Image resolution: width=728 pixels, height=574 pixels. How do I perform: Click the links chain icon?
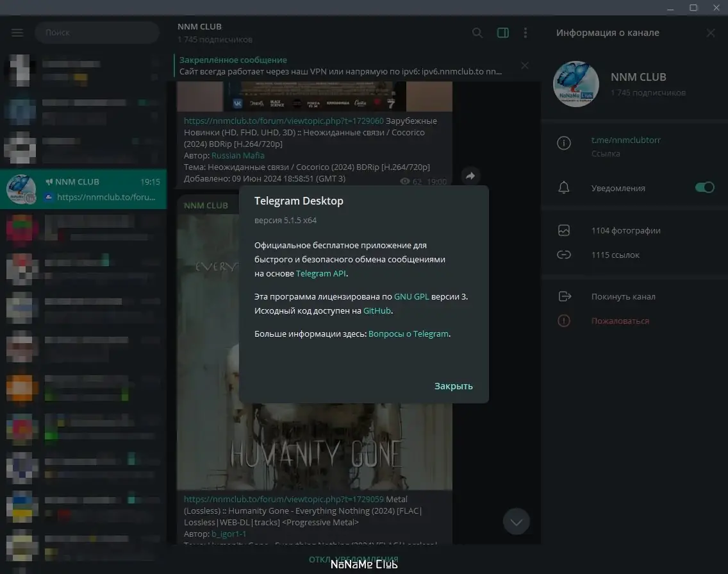pos(564,255)
